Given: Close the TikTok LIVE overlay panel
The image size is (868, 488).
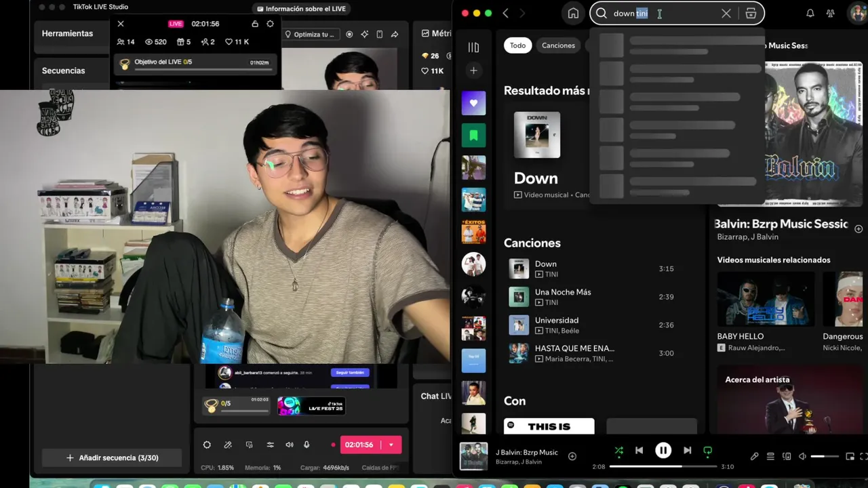Looking at the screenshot, I should click(121, 24).
